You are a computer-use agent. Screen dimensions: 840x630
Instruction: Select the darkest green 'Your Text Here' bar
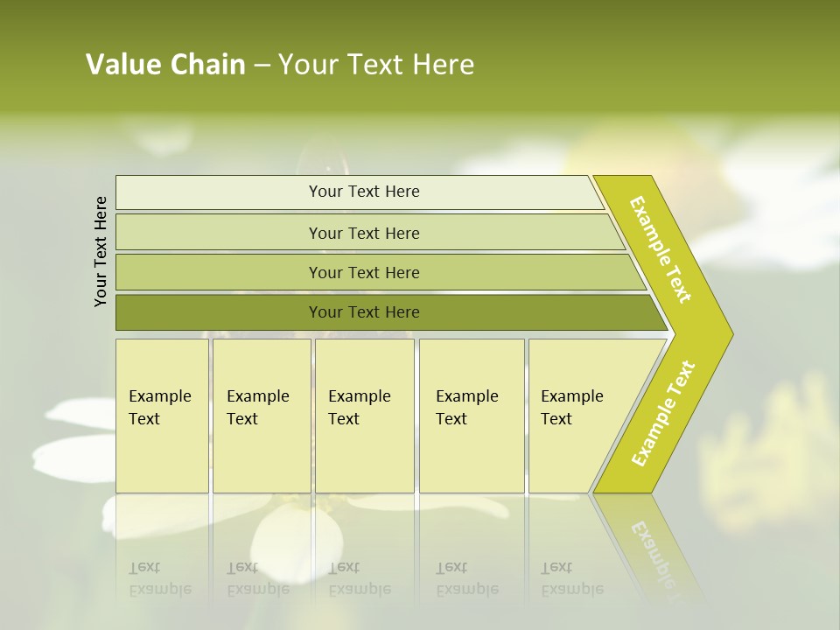pos(391,312)
